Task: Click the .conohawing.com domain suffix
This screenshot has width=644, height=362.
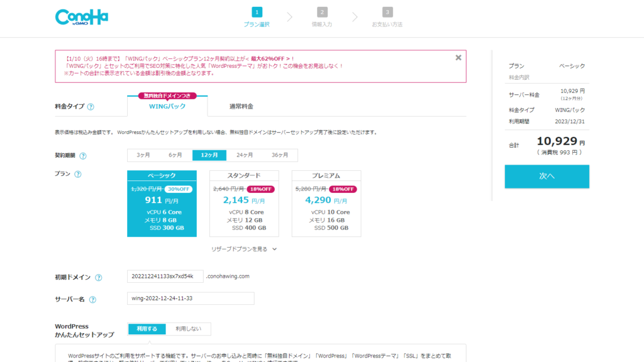Action: (228, 277)
